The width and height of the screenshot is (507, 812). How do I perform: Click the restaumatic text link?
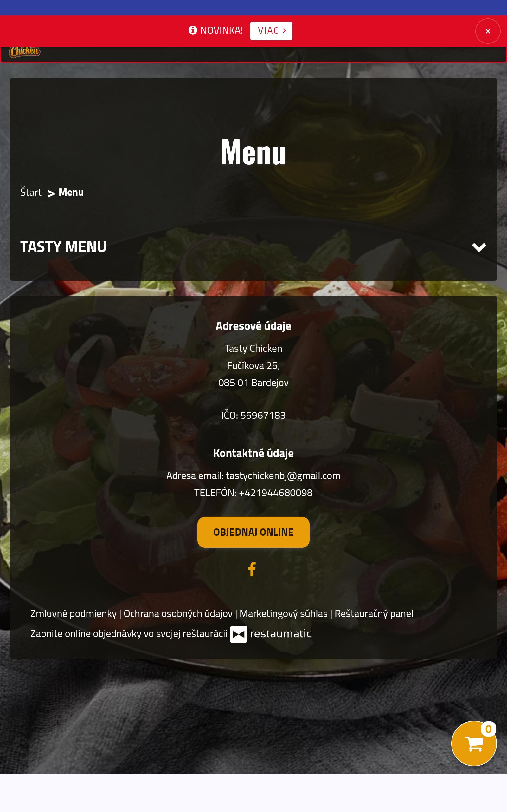pos(281,633)
